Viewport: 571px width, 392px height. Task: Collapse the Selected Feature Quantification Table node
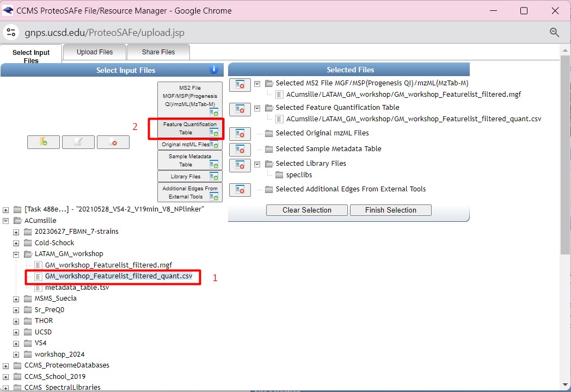(x=257, y=108)
